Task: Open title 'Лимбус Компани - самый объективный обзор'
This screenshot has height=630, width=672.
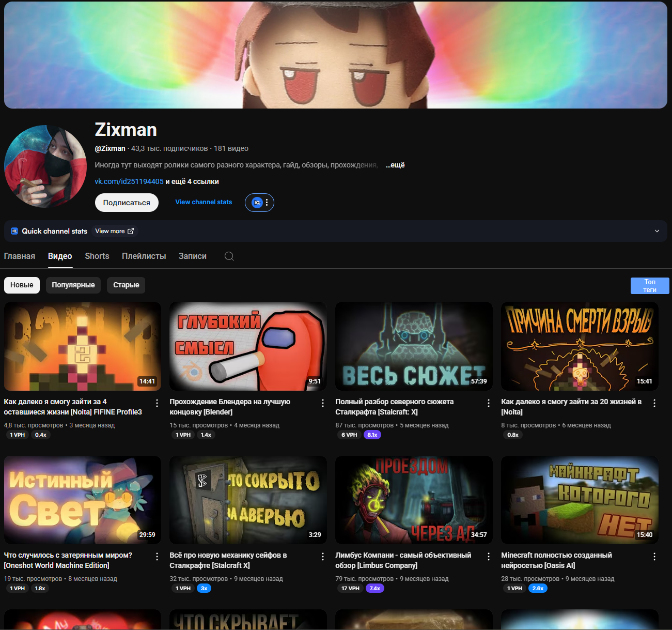Action: click(403, 560)
